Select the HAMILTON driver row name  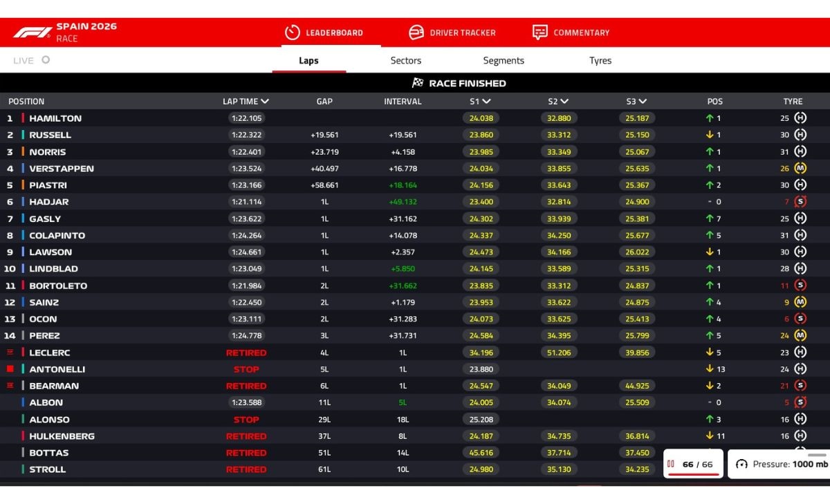pyautogui.click(x=55, y=118)
